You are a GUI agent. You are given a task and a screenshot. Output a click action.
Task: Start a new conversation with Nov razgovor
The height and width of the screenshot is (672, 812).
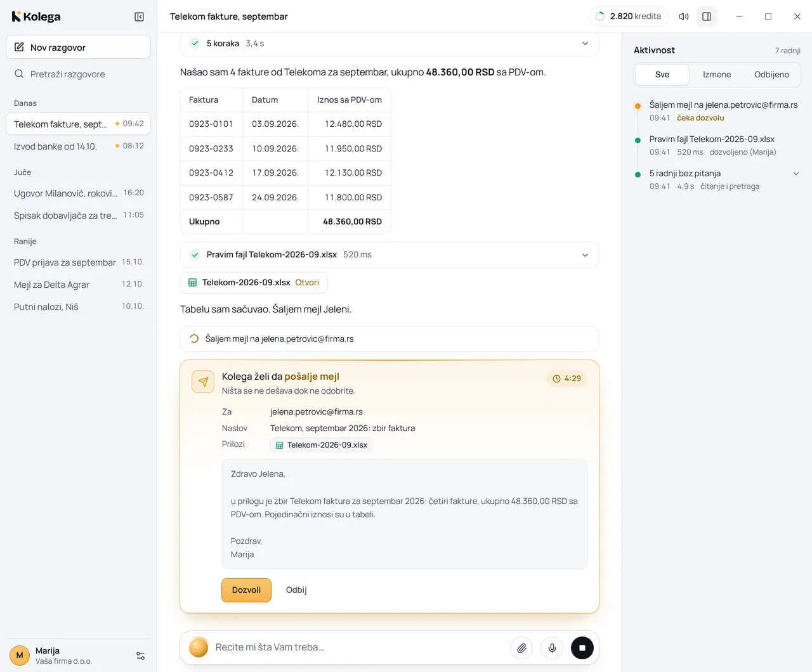click(x=78, y=48)
